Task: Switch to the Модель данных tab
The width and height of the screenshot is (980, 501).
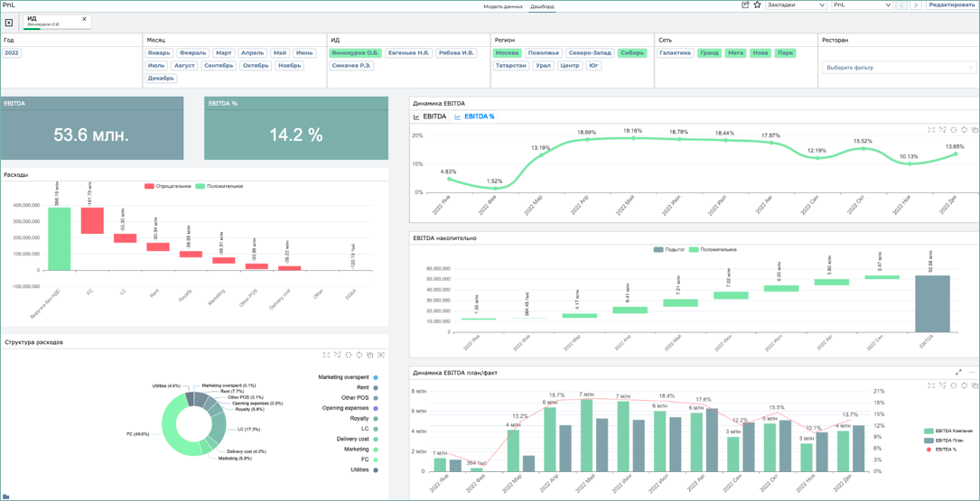Action: click(504, 6)
